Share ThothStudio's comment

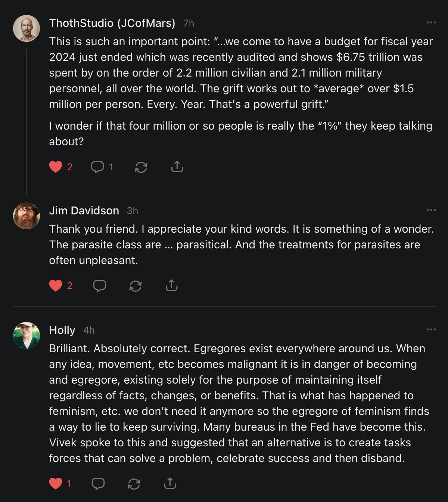(177, 167)
